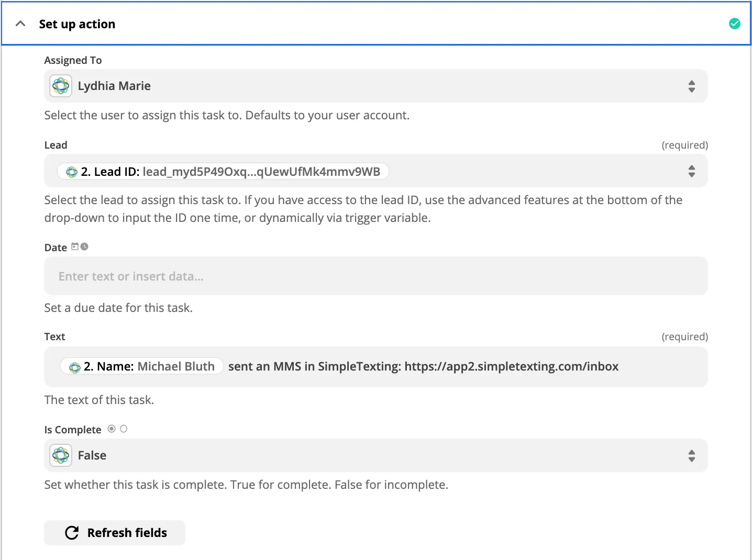Click the Date field empty input
Viewport: 752px width, 560px height.
(376, 276)
